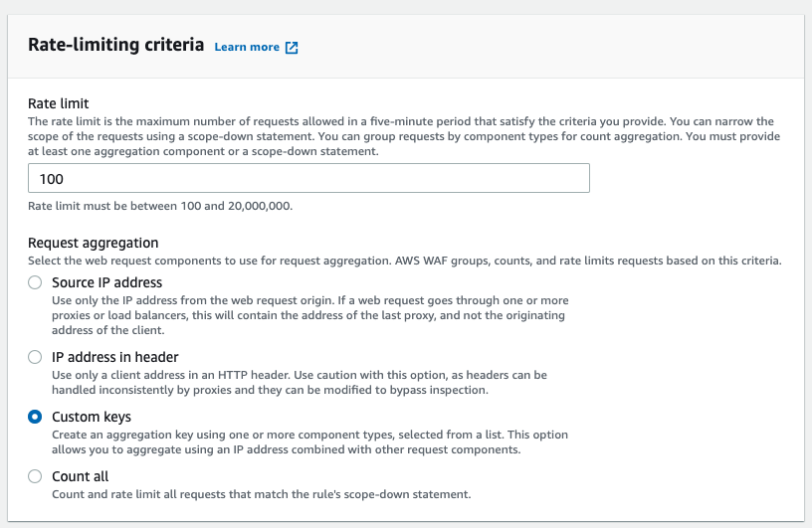Click the Source IP address description text

click(310, 315)
